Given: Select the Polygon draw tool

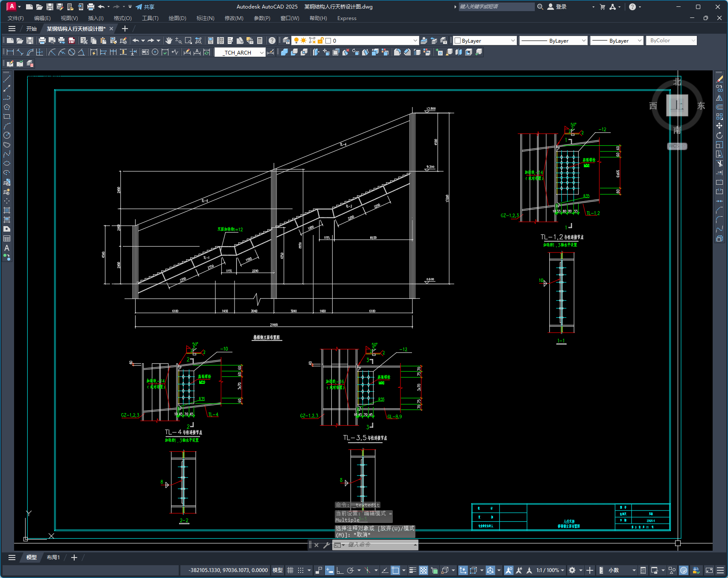Looking at the screenshot, I should click(x=7, y=107).
